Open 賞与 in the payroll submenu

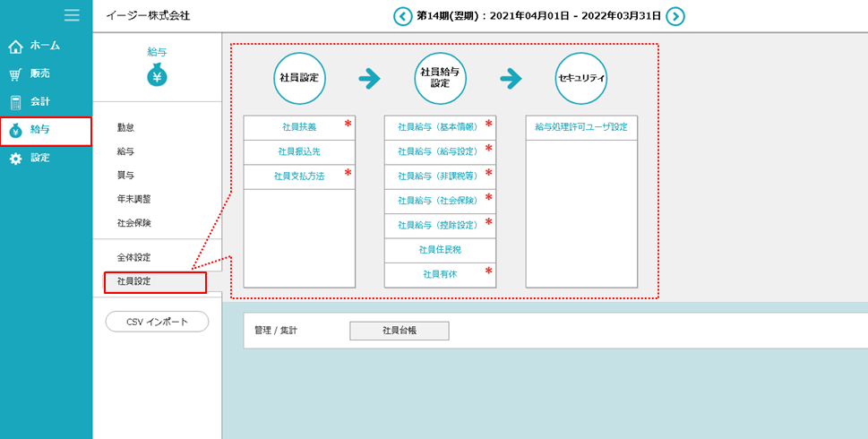(126, 176)
